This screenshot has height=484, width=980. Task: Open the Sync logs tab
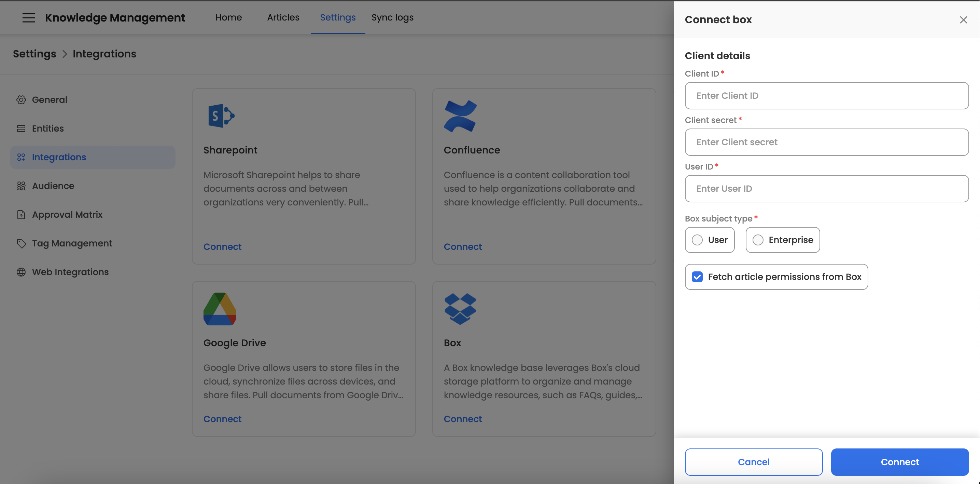(392, 17)
